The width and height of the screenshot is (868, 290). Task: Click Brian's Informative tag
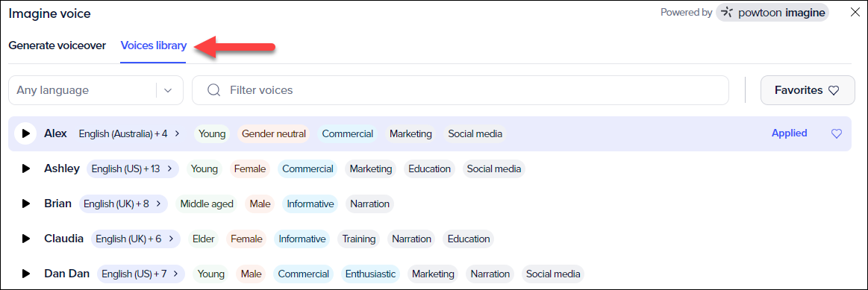click(x=310, y=204)
